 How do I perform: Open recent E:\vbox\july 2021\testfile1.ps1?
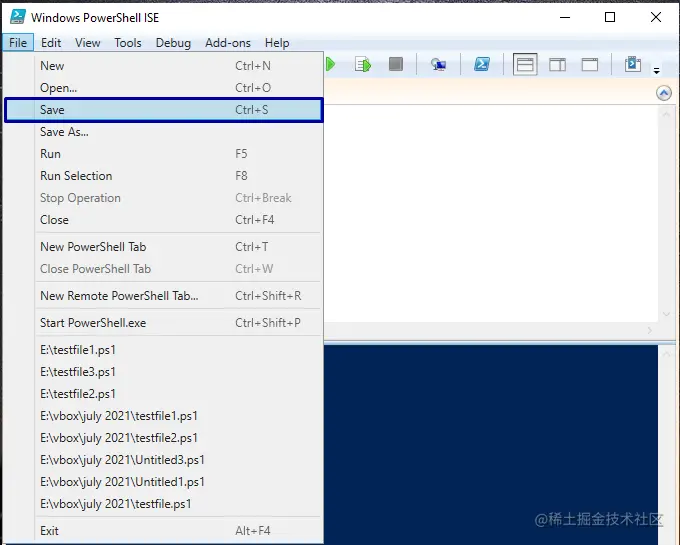point(163,416)
